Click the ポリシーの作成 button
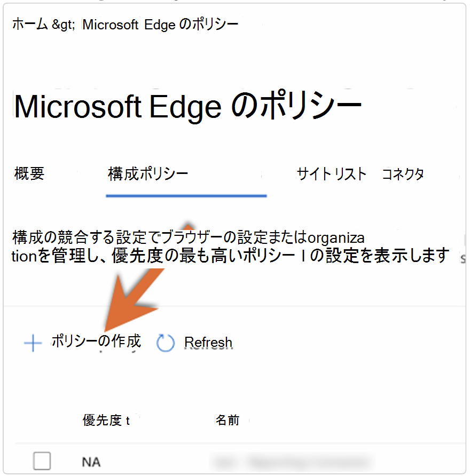 point(96,342)
